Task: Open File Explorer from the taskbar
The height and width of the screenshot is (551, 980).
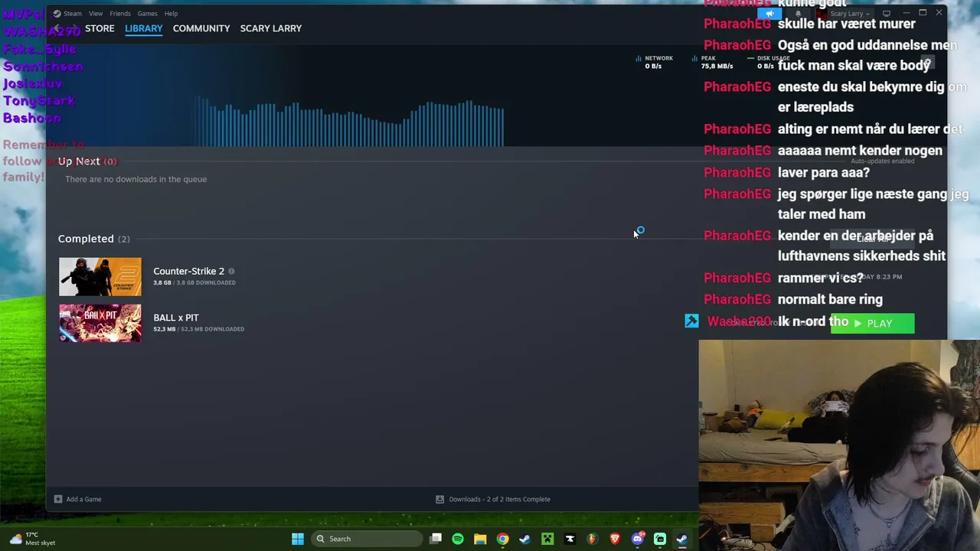Action: [x=480, y=539]
